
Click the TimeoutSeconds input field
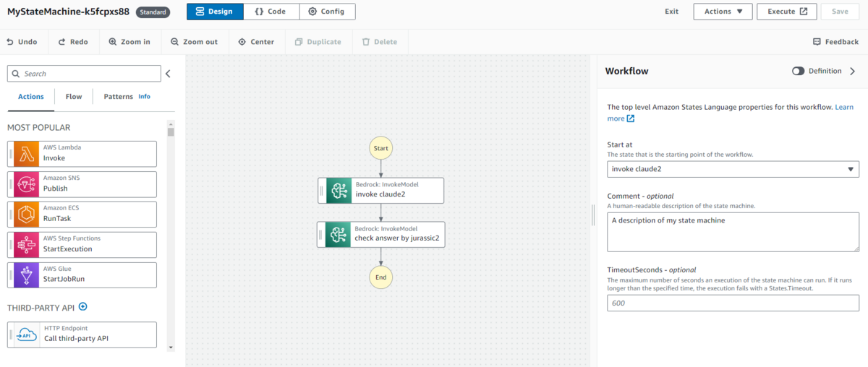[x=733, y=303]
